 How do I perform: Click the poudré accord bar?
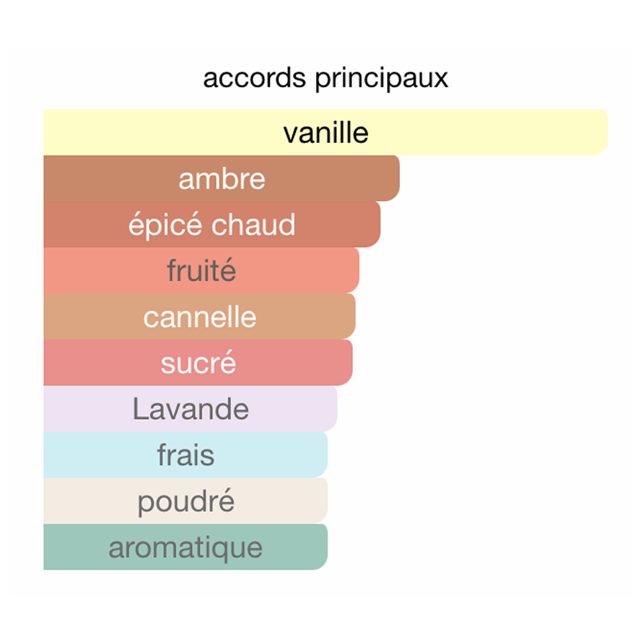click(x=185, y=500)
